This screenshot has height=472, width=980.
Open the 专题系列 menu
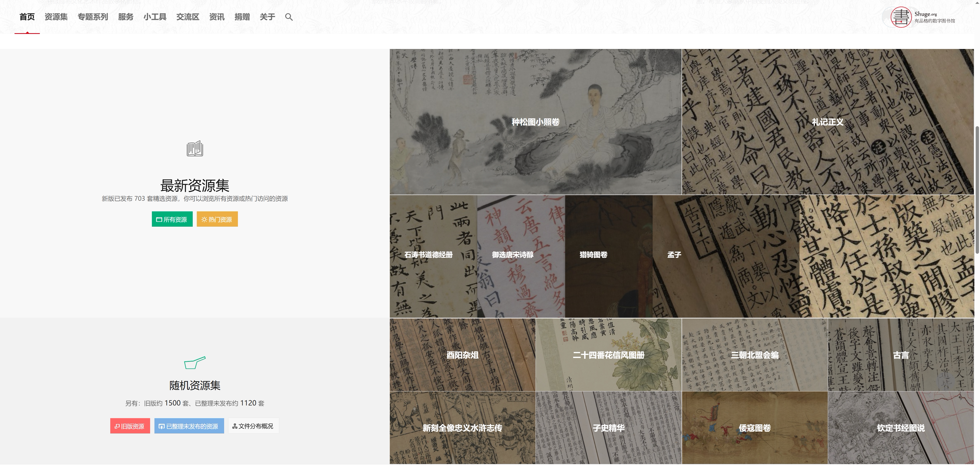click(93, 17)
